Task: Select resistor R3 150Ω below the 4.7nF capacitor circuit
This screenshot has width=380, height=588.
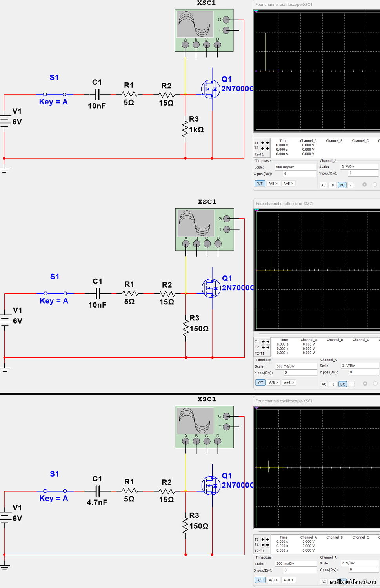Action: click(x=185, y=526)
